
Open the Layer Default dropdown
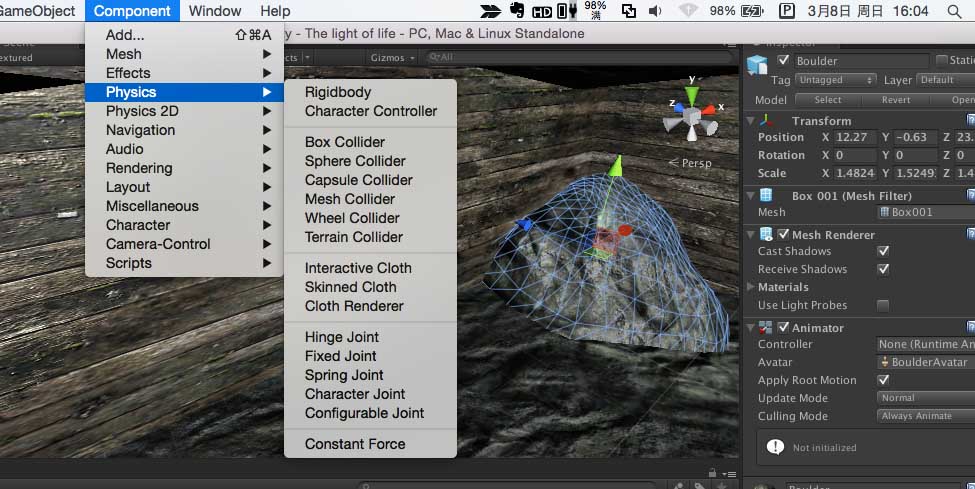pos(946,80)
